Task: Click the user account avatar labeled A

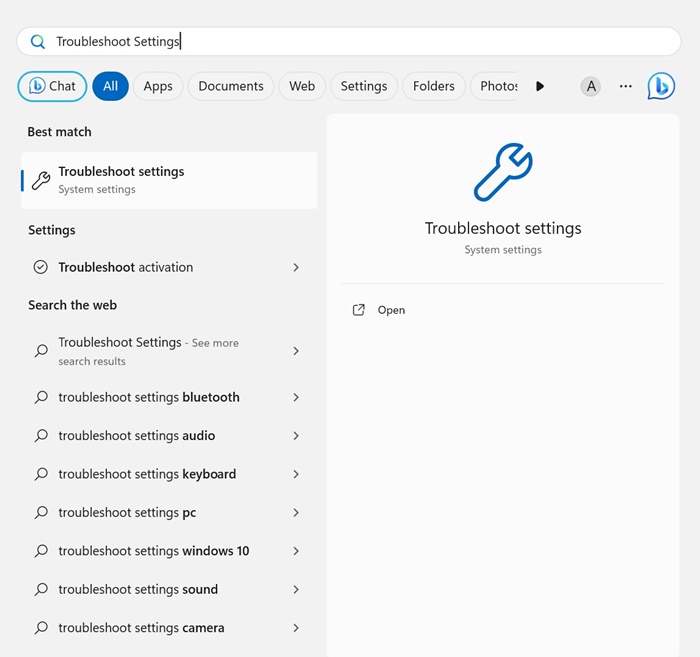Action: [591, 86]
